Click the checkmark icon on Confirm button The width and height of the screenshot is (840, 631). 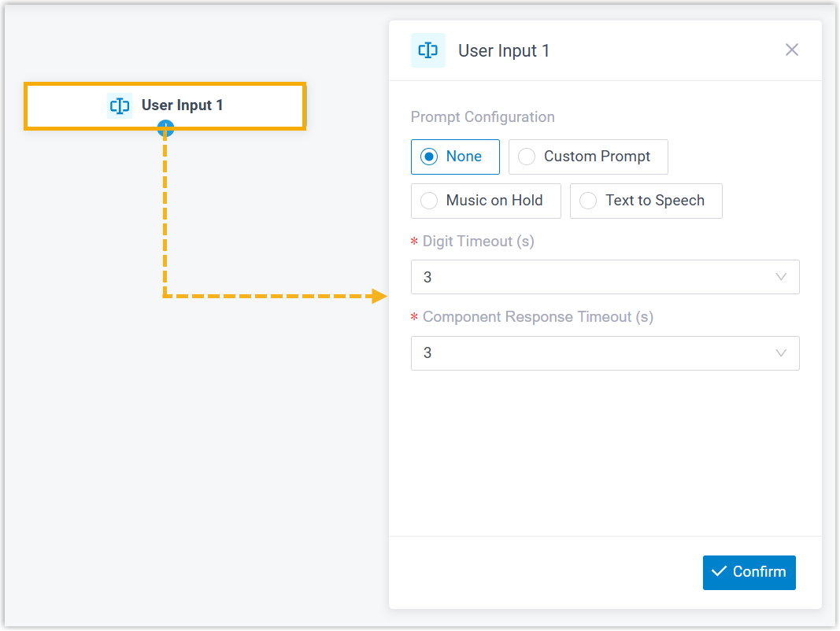(x=718, y=572)
